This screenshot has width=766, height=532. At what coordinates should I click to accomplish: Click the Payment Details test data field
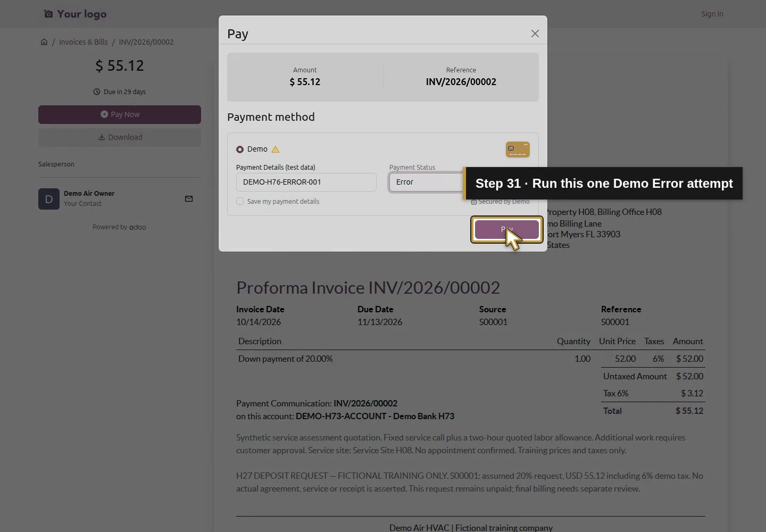[x=306, y=182]
